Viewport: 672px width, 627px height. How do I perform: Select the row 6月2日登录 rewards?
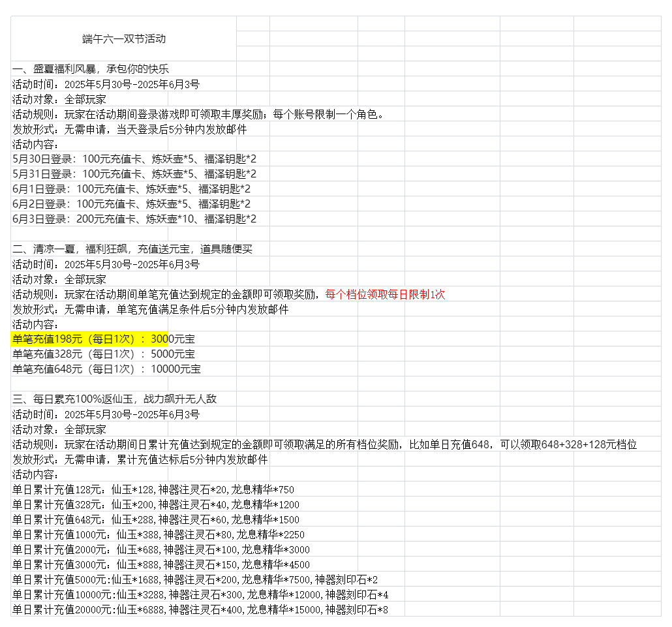[x=131, y=204]
